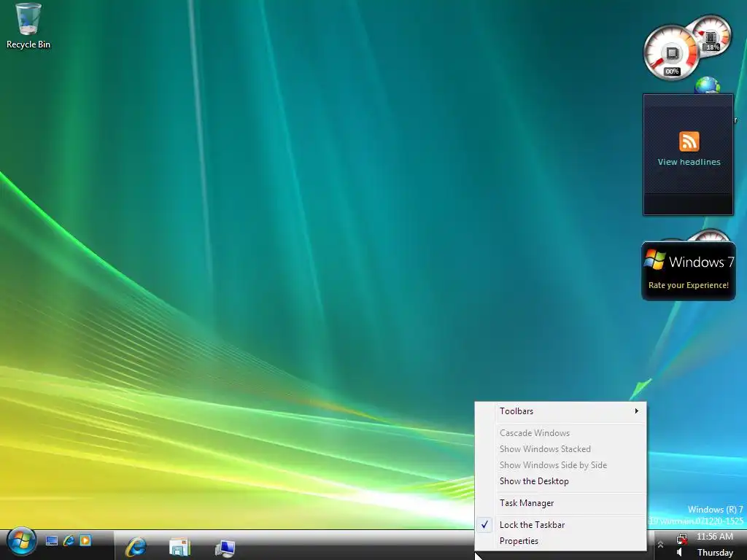Open the Start menu orb

point(21,542)
